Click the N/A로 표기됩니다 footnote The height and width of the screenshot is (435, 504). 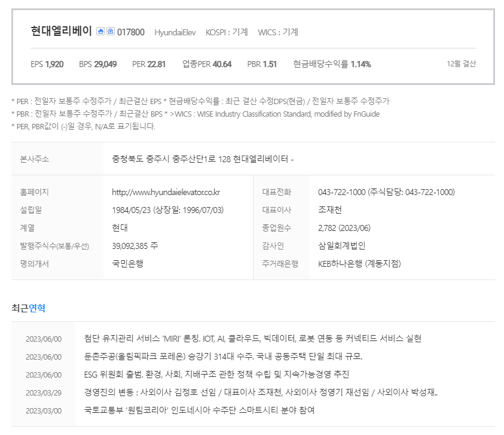pyautogui.click(x=83, y=126)
